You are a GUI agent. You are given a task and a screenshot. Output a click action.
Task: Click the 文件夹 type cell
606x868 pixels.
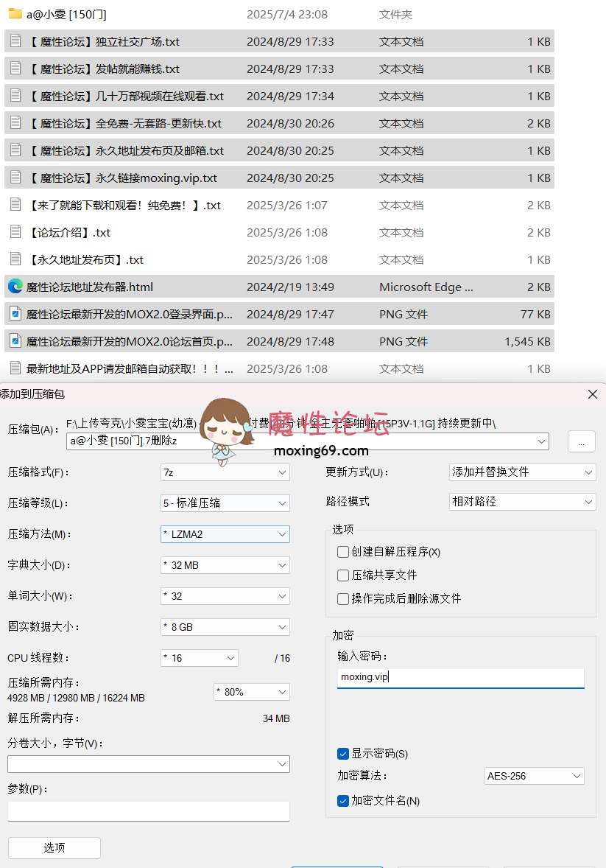(x=395, y=15)
